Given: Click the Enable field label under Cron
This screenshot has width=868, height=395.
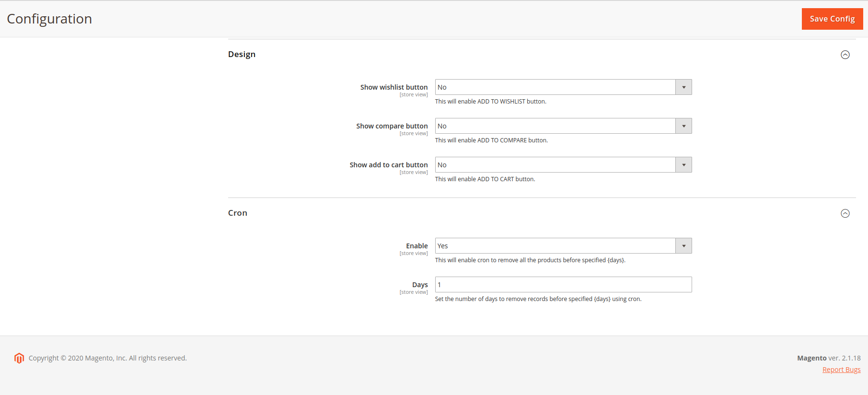Looking at the screenshot, I should (417, 246).
